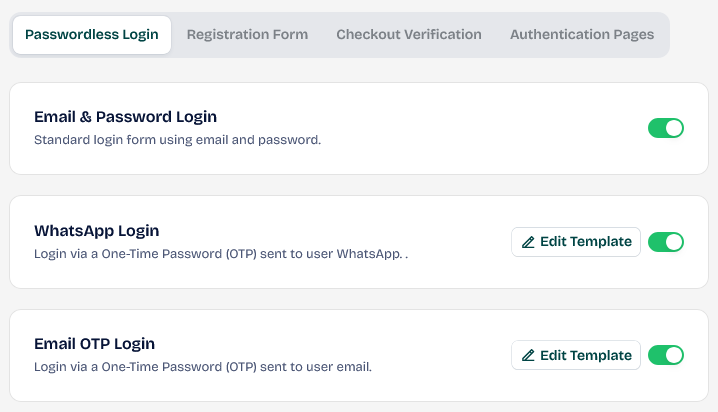The image size is (718, 412).
Task: Click the Email OTP Login heading
Action: point(94,344)
